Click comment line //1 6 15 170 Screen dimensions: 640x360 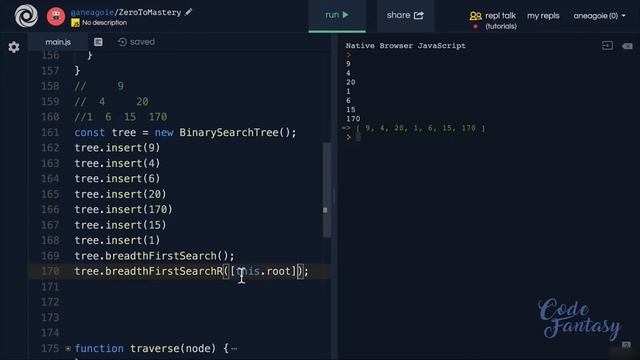[121, 117]
